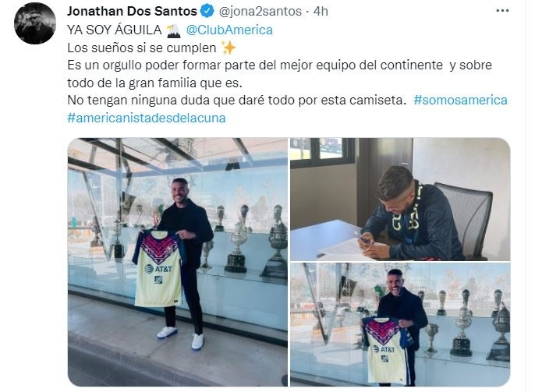Open the @jona2santos handle
The image size is (542, 392).
click(260, 12)
